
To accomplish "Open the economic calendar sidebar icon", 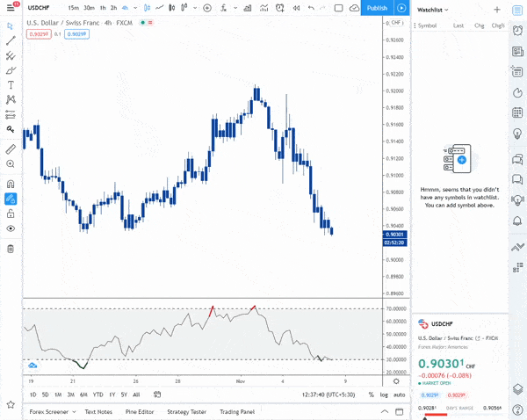I will click(x=517, y=112).
